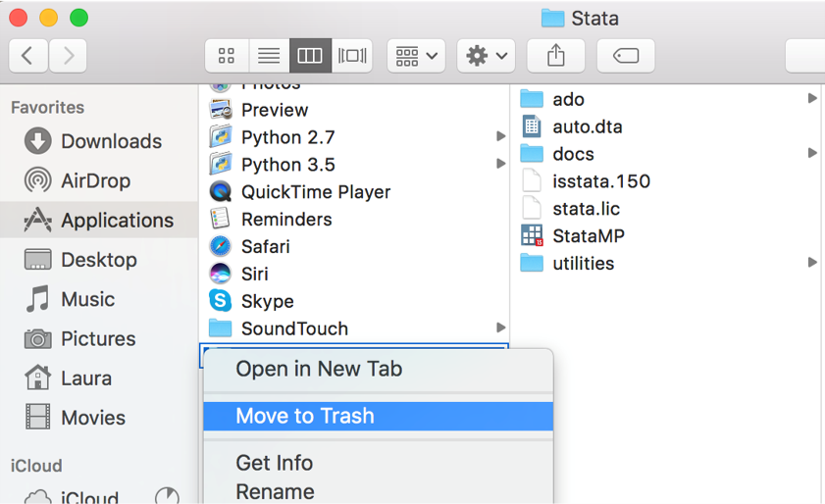Click the Stata folder title icon

(x=552, y=19)
